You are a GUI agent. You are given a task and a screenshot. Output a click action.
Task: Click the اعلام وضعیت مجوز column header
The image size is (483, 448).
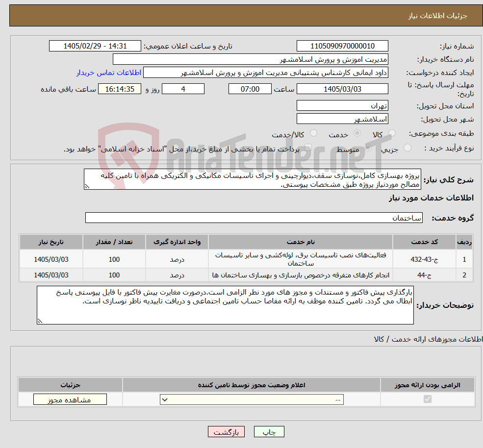[x=252, y=385]
